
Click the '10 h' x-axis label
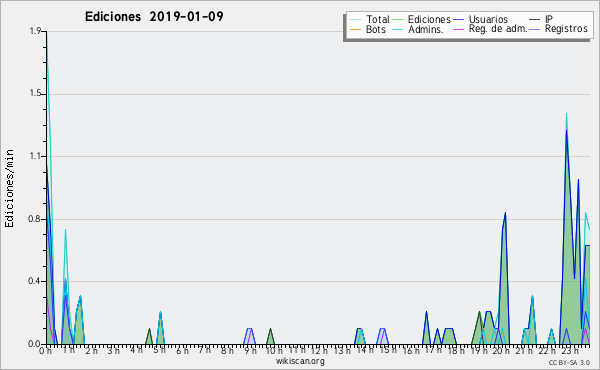(274, 350)
